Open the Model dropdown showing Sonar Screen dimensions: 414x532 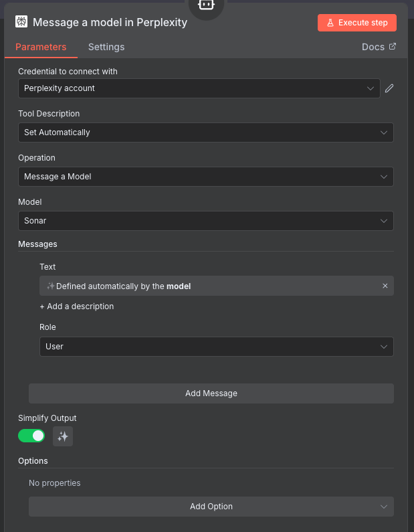coord(206,221)
